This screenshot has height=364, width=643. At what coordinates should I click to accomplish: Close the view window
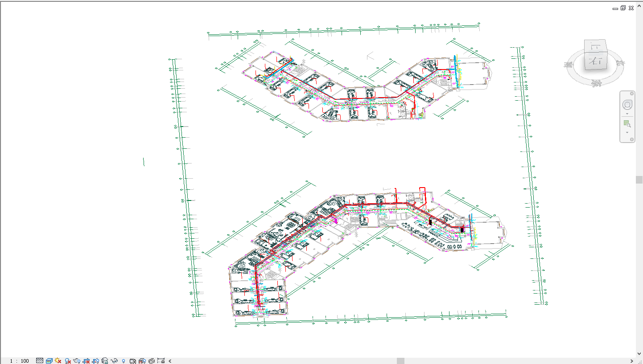click(631, 8)
